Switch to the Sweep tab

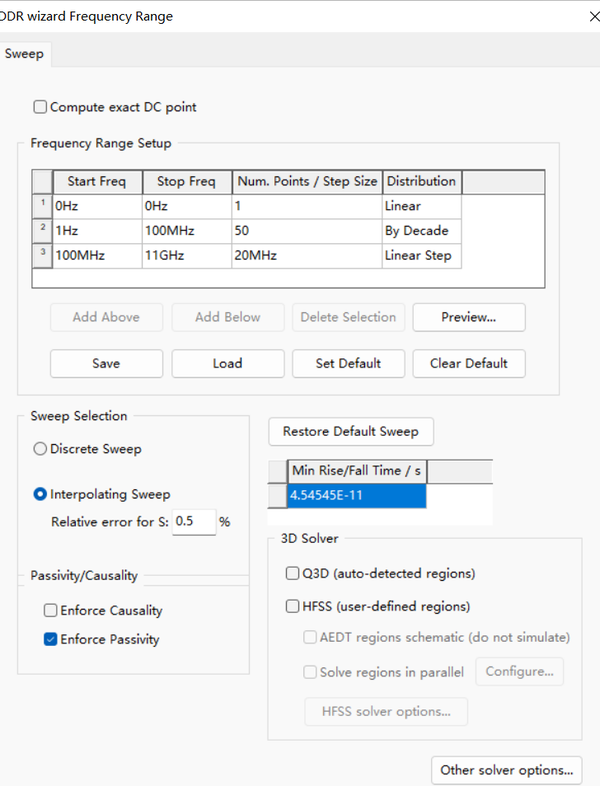tap(24, 54)
